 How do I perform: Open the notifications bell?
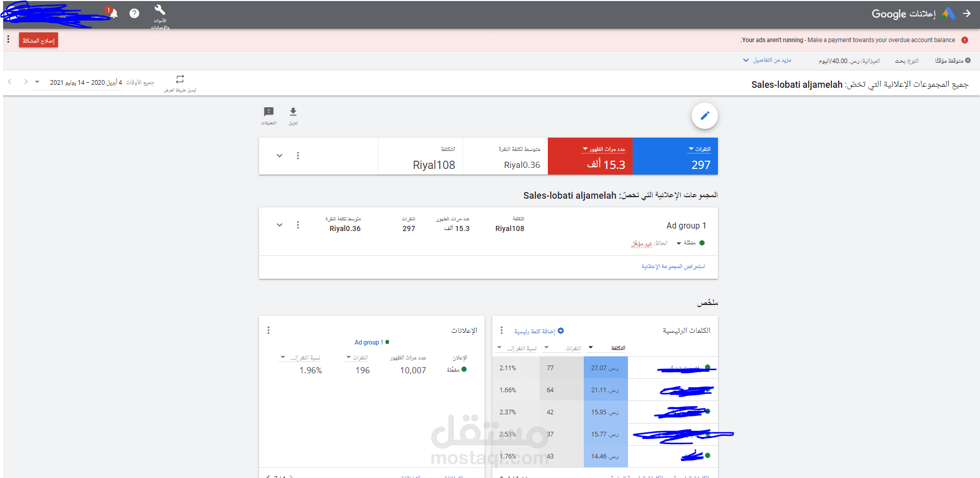point(114,13)
